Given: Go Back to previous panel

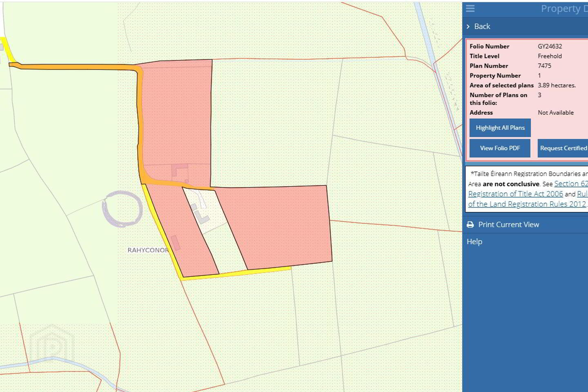Looking at the screenshot, I should (x=482, y=27).
